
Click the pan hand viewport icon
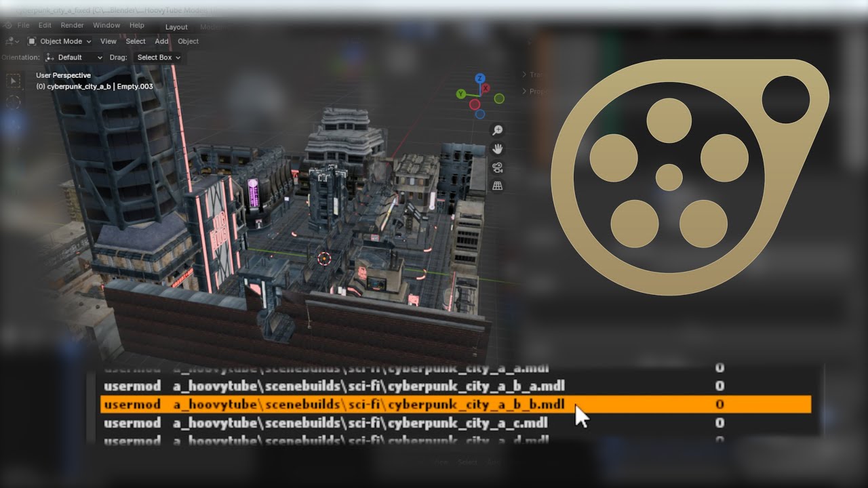click(498, 148)
